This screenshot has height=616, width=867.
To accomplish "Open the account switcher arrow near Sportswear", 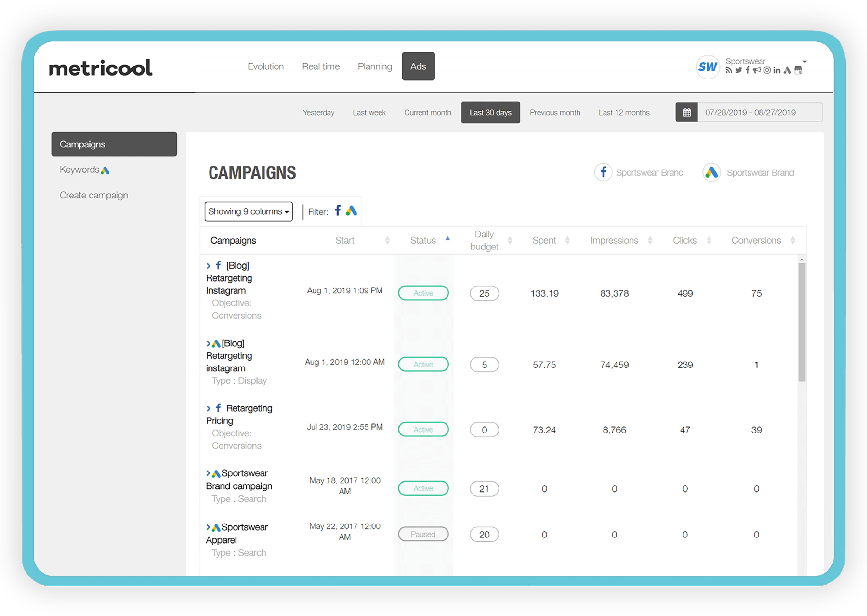I will tap(804, 62).
